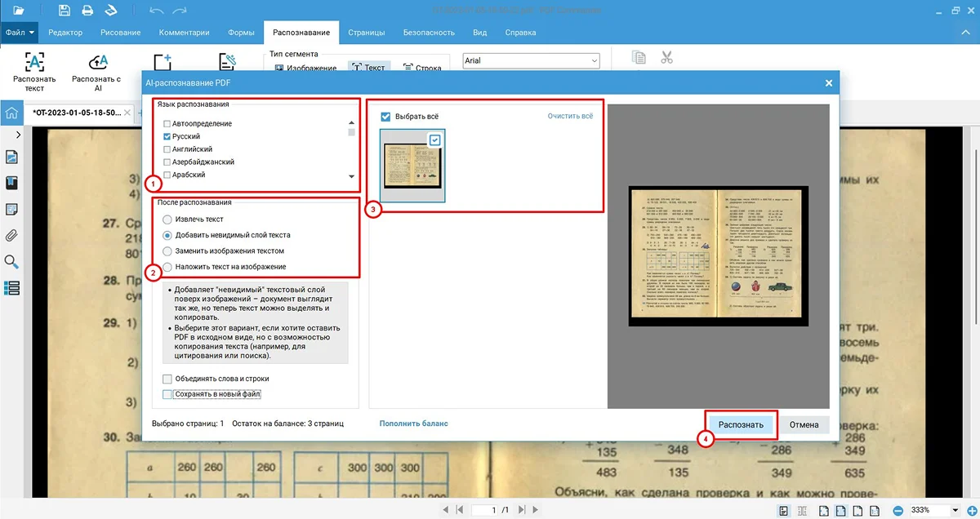This screenshot has width=980, height=519.
Task: Click the print icon in the title bar
Action: coord(87,11)
